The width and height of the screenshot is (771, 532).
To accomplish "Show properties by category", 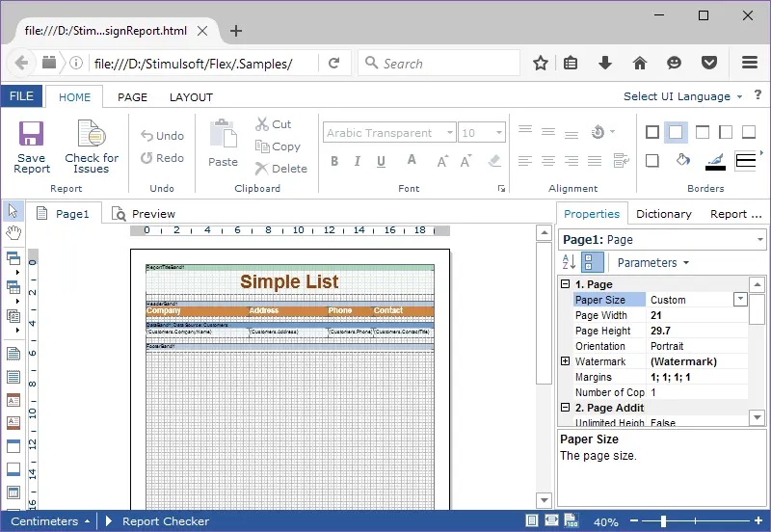I will 592,262.
